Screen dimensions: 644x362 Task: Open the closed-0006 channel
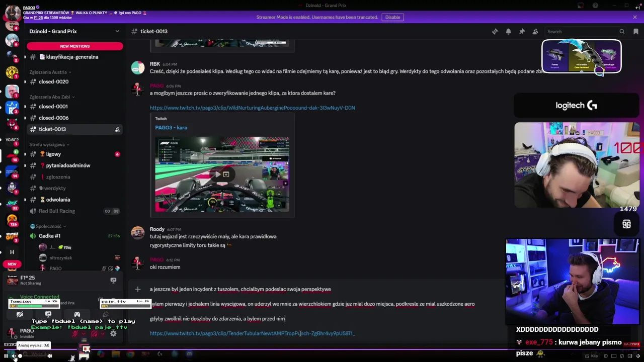pyautogui.click(x=74, y=118)
